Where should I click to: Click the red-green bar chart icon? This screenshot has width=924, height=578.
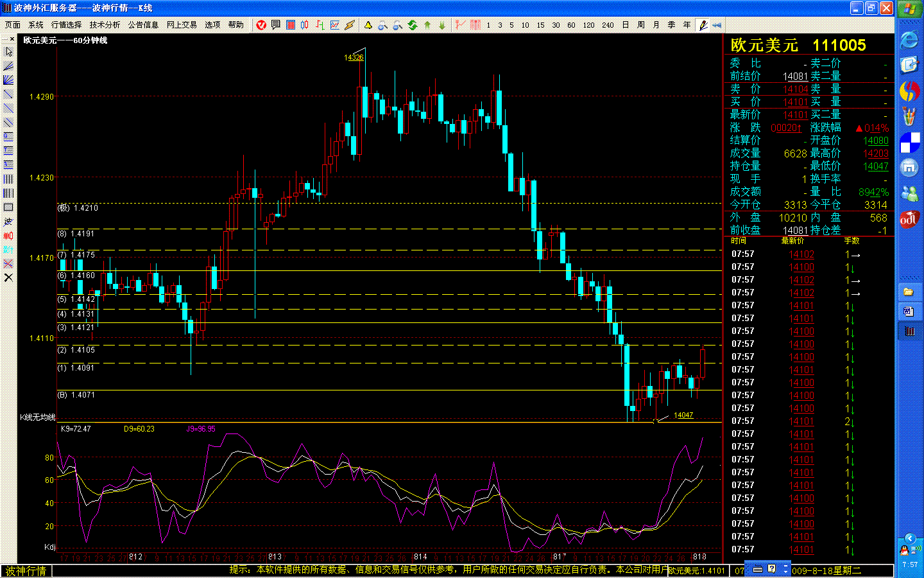click(x=320, y=25)
